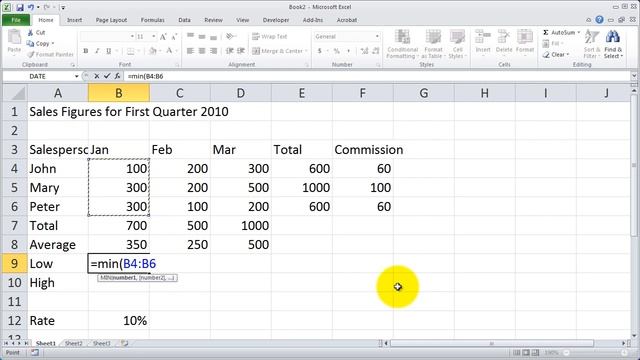The width and height of the screenshot is (640, 360).
Task: Switch to the Data tab
Action: click(x=184, y=20)
